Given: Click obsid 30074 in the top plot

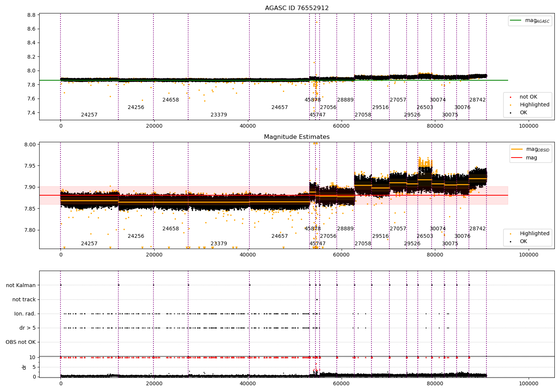Looking at the screenshot, I should click(x=438, y=100).
